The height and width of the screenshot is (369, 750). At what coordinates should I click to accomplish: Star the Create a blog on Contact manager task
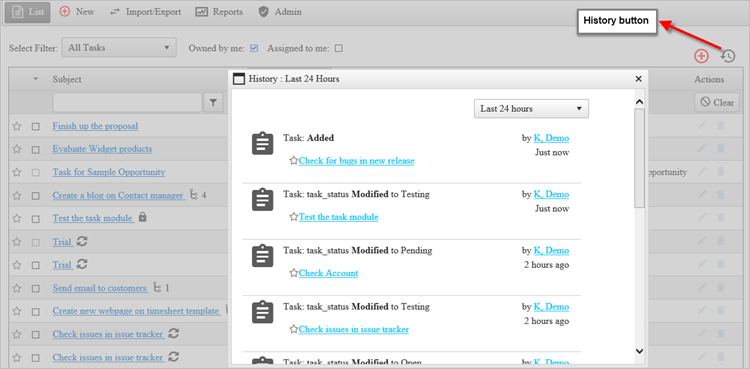point(17,195)
